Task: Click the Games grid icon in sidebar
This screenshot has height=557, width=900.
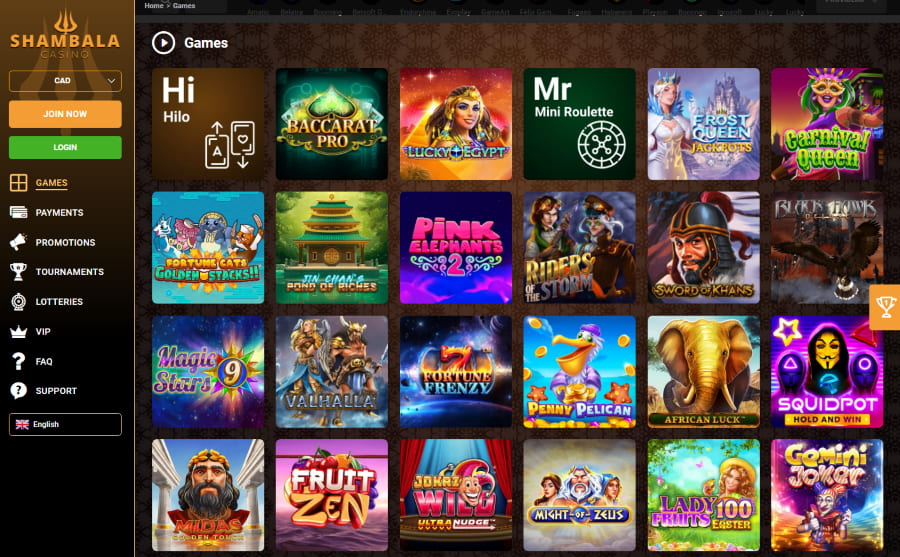Action: pyautogui.click(x=18, y=183)
